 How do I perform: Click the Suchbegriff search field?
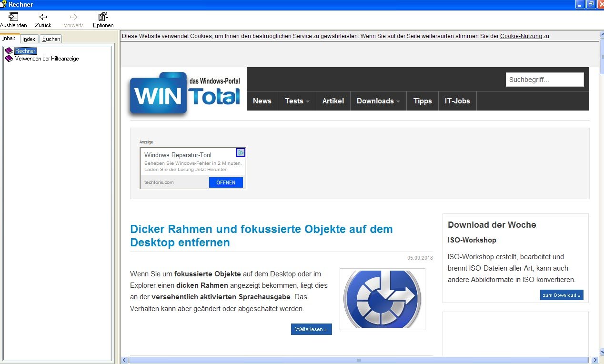click(544, 80)
